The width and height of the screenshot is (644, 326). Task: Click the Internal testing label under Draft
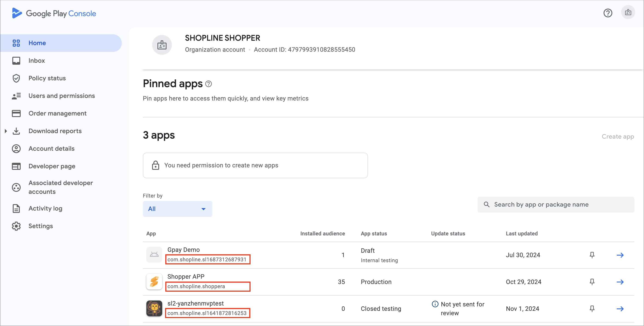379,260
